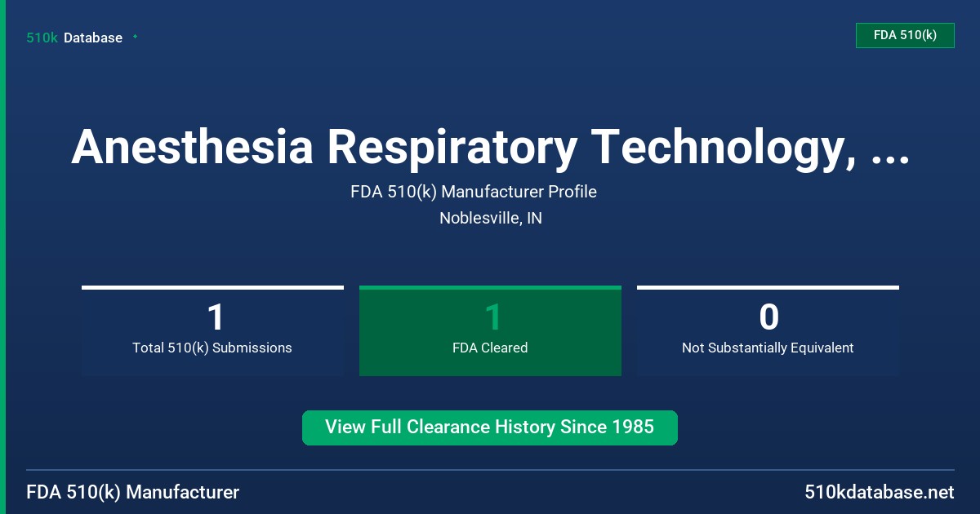Open the FDA Cleared stat card

(x=490, y=330)
